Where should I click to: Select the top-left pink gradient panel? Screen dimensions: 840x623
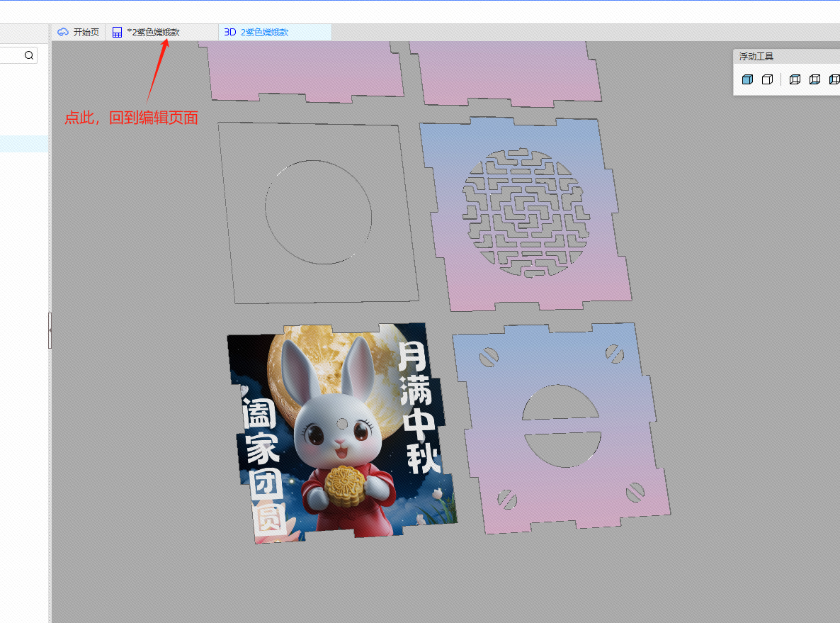point(305,71)
